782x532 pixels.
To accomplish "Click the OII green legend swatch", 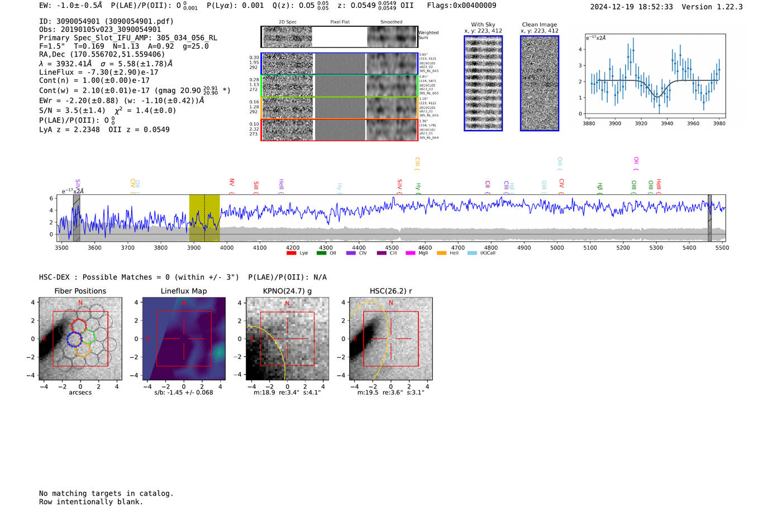I will pos(321,253).
